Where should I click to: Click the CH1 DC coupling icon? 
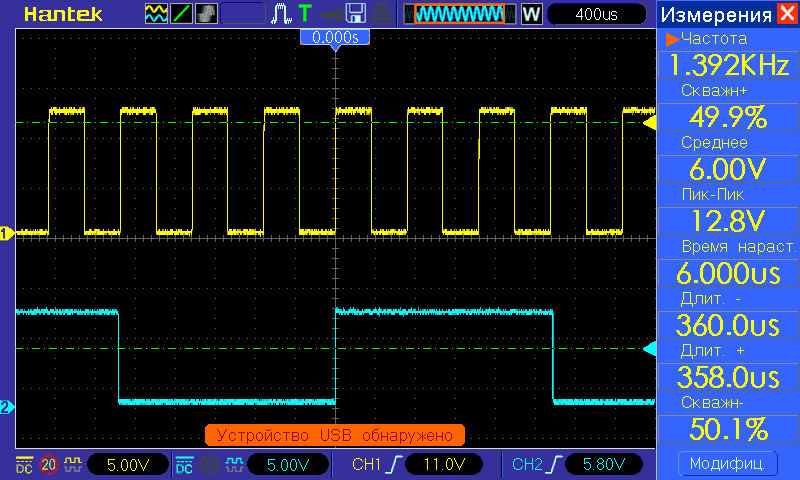click(x=23, y=464)
